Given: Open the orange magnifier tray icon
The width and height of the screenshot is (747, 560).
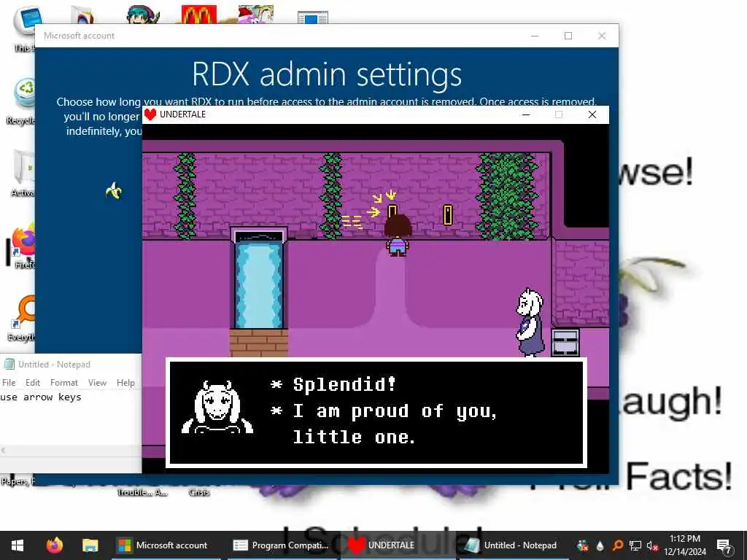Looking at the screenshot, I should 618,545.
